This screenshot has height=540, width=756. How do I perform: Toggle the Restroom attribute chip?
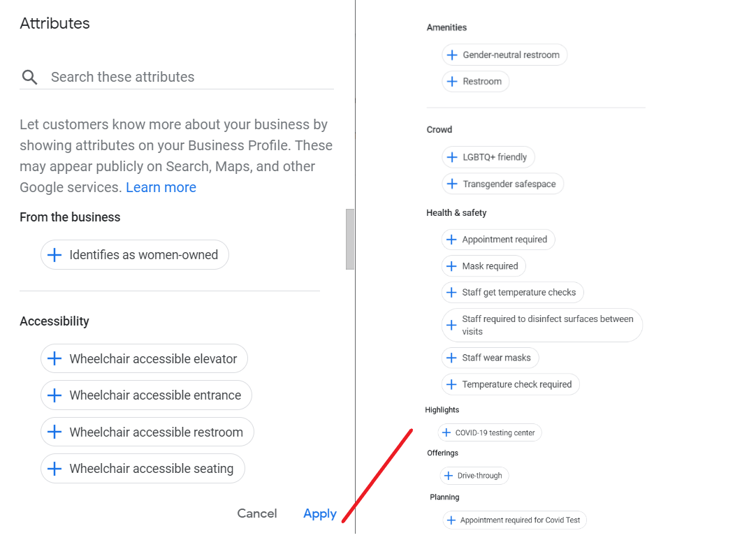coord(476,81)
